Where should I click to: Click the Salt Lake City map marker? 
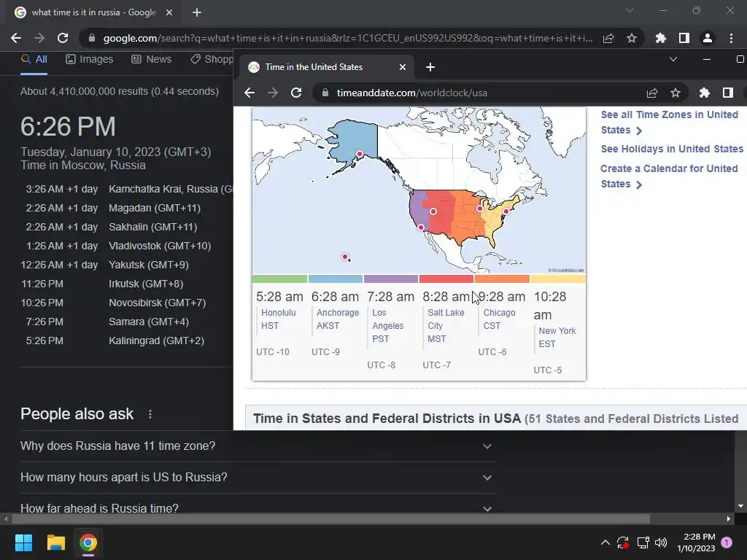(x=433, y=211)
